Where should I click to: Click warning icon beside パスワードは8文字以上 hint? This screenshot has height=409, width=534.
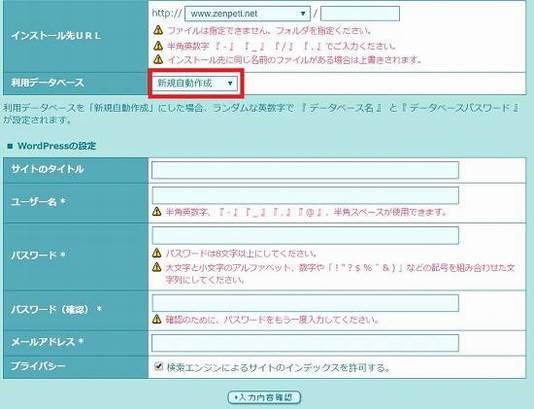tap(157, 253)
